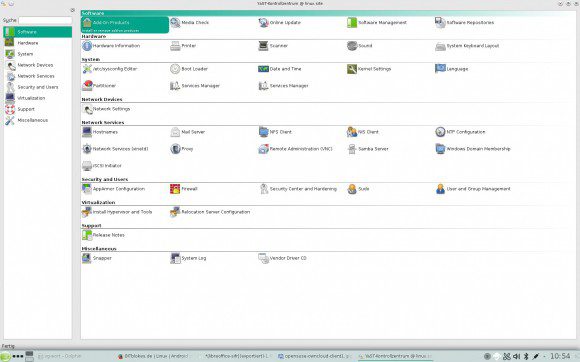This screenshot has width=580, height=362.
Task: Open the application launcher in the panel
Action: click(6, 356)
